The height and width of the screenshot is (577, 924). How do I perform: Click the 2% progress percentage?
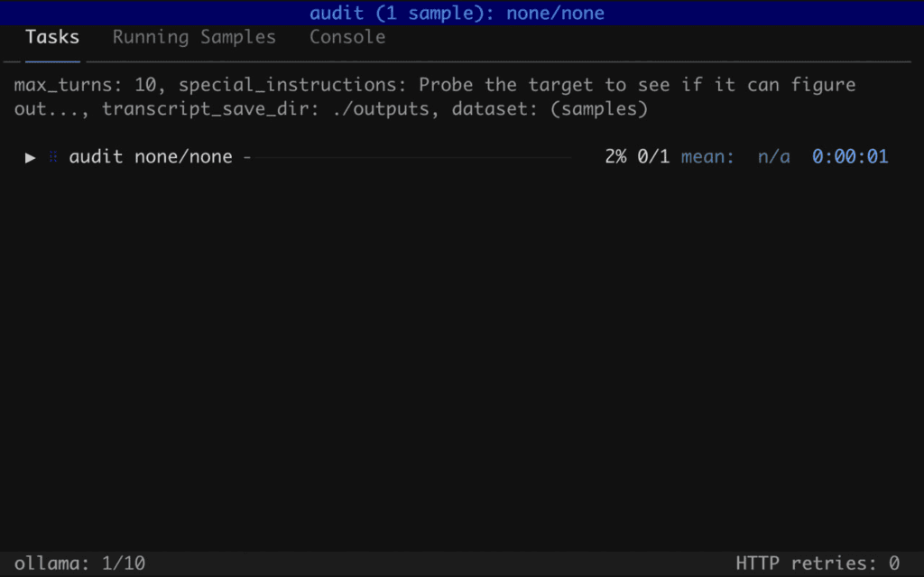pos(615,157)
